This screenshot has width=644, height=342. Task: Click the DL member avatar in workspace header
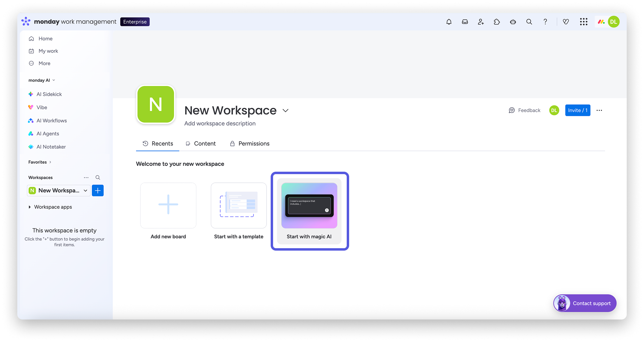[x=554, y=110]
